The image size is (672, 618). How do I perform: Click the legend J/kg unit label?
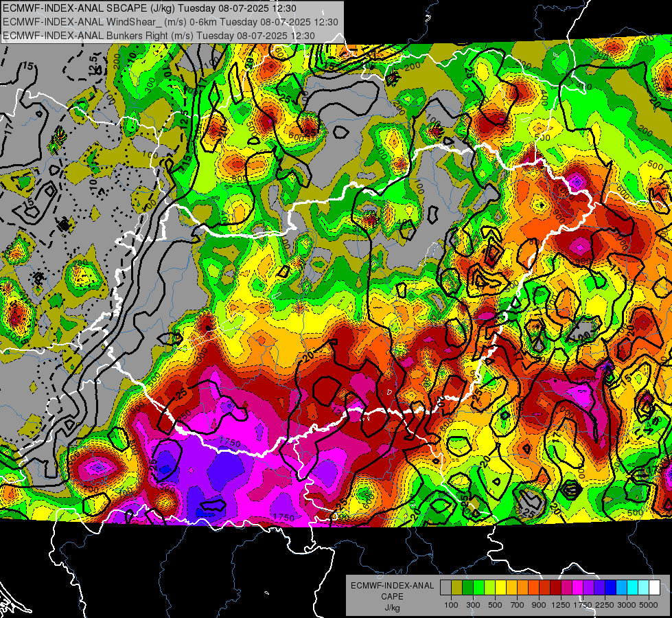(x=392, y=608)
